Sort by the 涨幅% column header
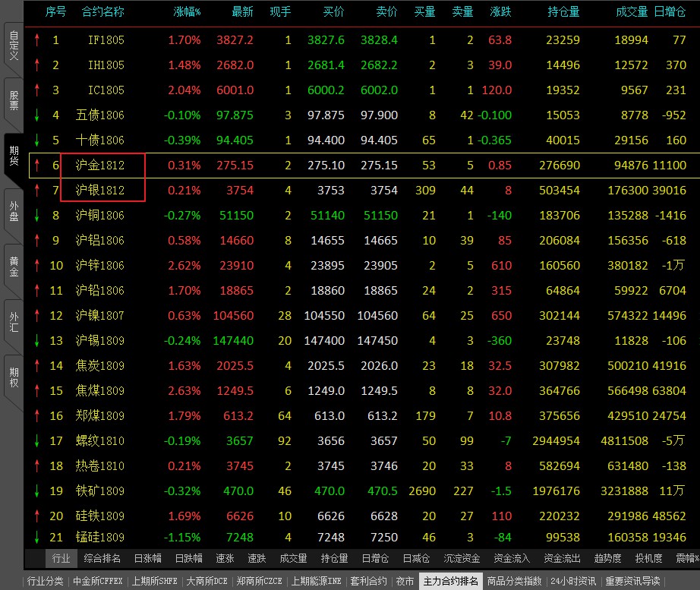 click(x=187, y=12)
